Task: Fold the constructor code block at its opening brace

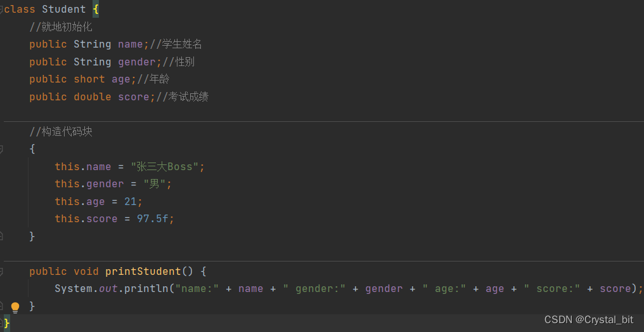Action: [1, 149]
